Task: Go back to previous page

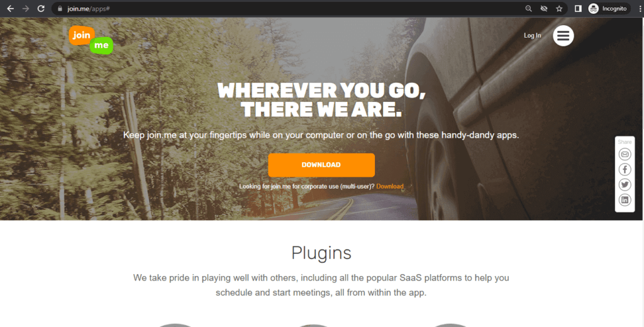Action: [x=10, y=9]
